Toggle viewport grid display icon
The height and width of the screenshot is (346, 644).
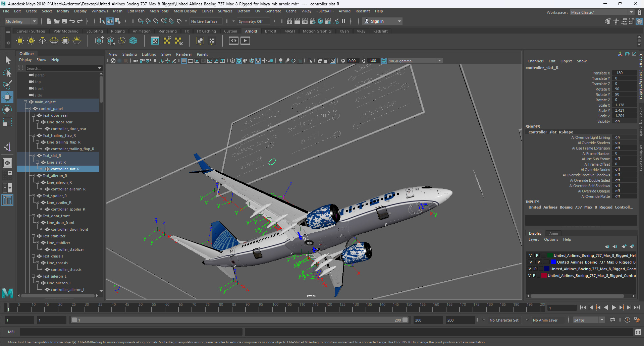click(x=184, y=61)
